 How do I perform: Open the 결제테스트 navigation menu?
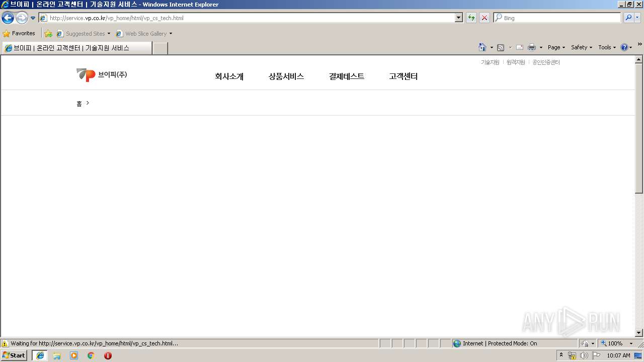347,76
